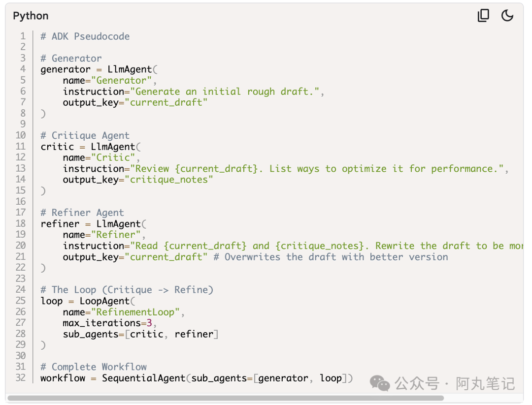This screenshot has width=532, height=405.
Task: Click the WeChat logo in the watermark
Action: [x=380, y=383]
